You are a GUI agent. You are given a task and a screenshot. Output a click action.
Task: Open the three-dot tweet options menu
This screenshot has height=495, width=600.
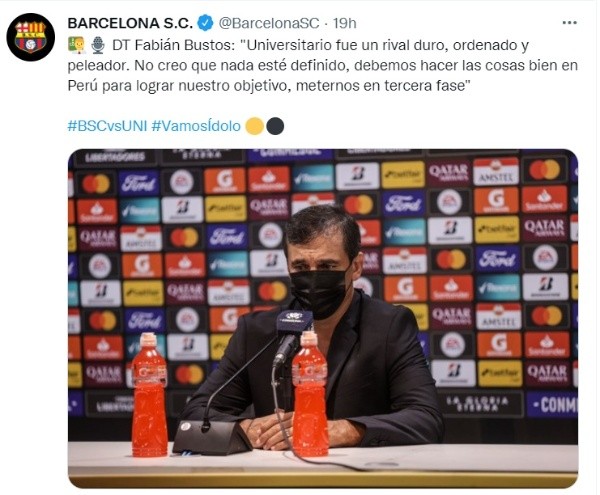coord(569,23)
